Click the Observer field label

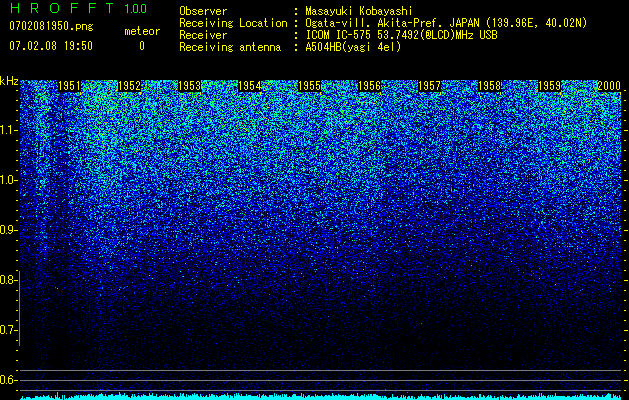[203, 11]
